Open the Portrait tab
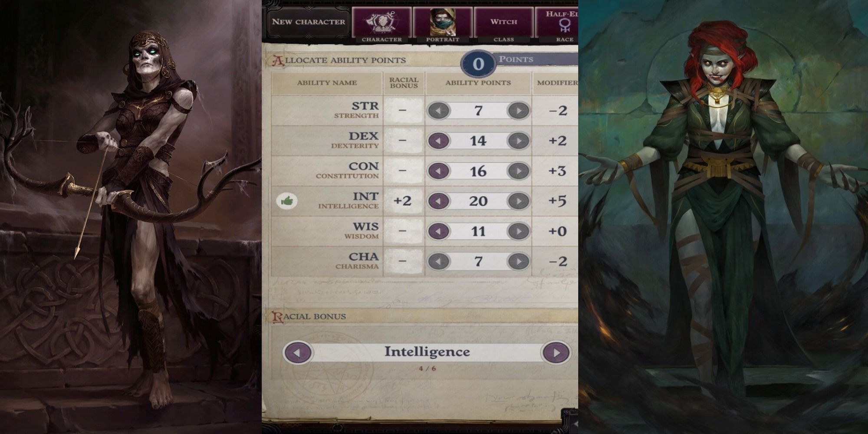This screenshot has height=434, width=868. [442, 25]
